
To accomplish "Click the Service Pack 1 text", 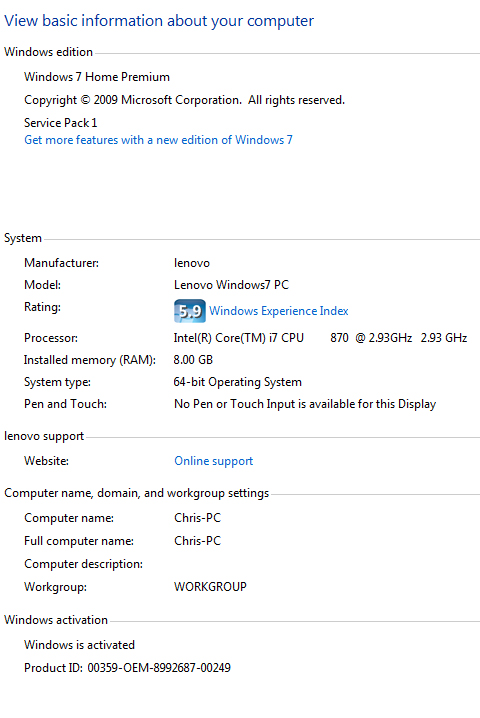I will point(60,123).
